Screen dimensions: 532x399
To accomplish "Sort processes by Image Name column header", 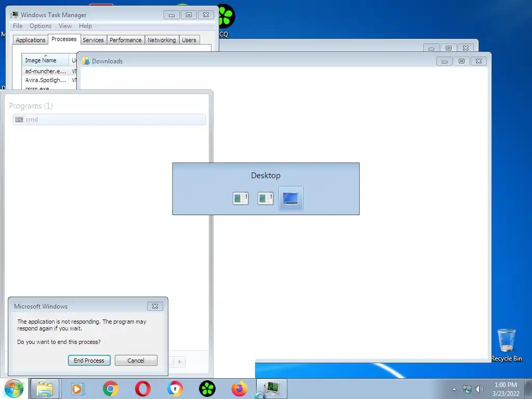I will coord(46,60).
